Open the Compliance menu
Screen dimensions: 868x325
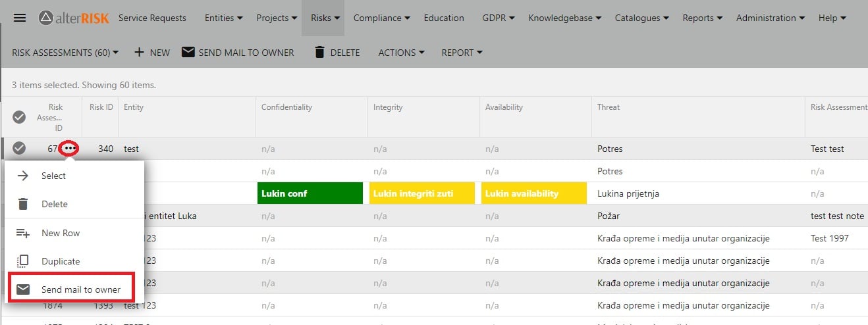click(381, 18)
